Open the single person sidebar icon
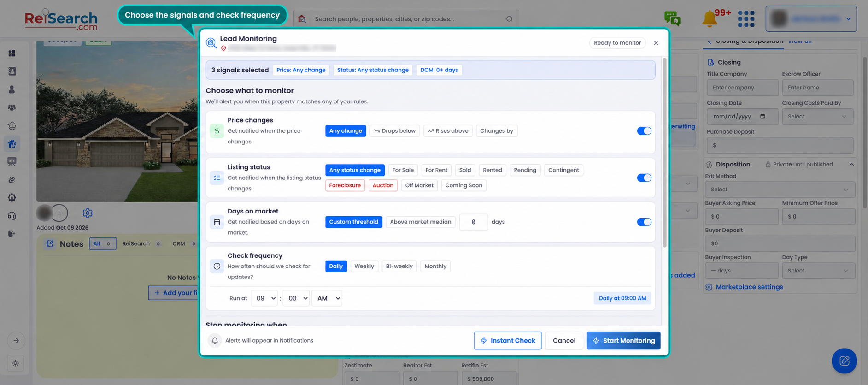 click(12, 89)
